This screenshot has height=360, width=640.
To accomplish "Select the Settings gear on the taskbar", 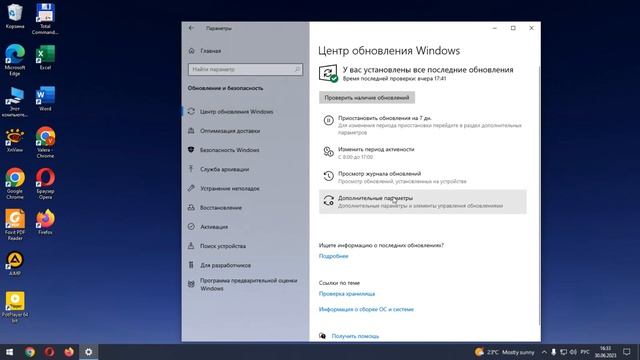I will [89, 352].
